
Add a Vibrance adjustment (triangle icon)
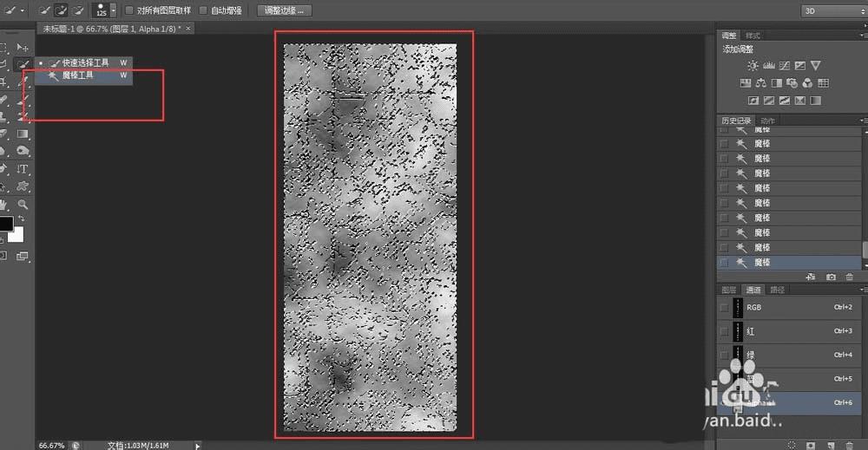(815, 65)
